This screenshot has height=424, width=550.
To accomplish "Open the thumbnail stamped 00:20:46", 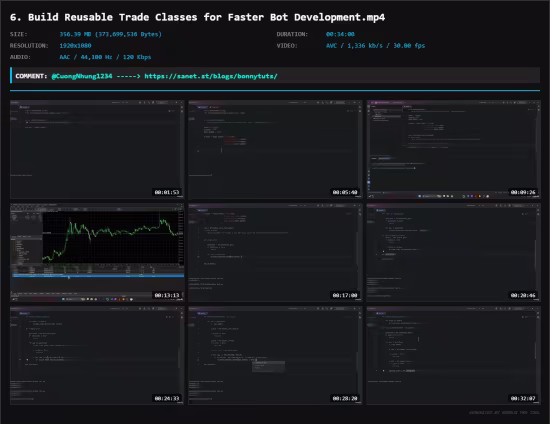I will pos(453,253).
